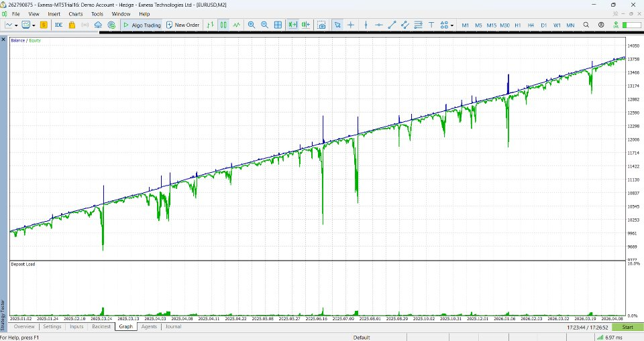Click the MetaTrader logo in title bar
644x341 pixels.
coord(4,5)
